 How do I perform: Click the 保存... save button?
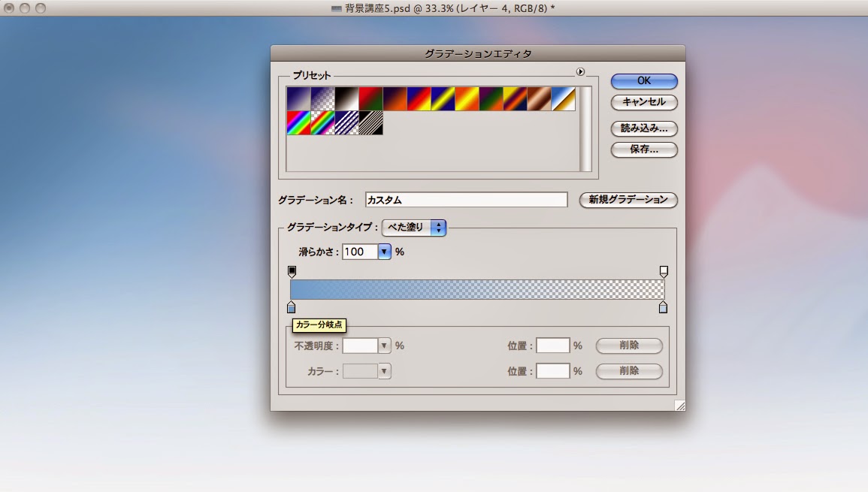[644, 149]
